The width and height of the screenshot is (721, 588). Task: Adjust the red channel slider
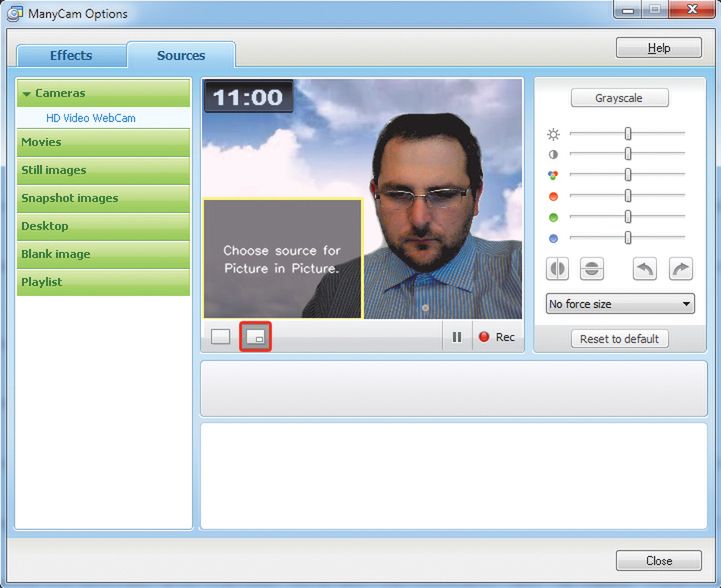(628, 195)
